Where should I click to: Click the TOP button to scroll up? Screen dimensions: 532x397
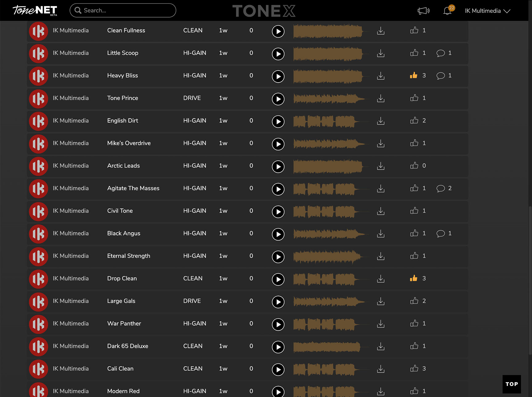tap(512, 384)
